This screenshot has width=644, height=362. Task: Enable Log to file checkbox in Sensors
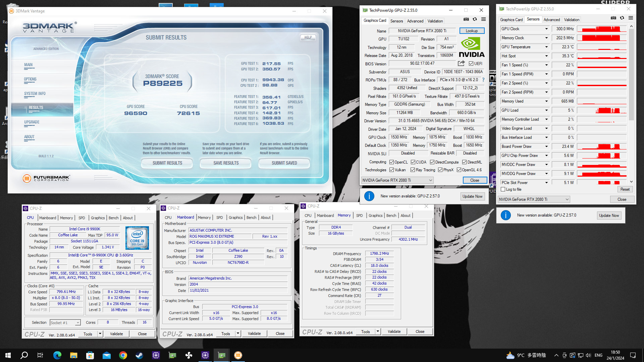coord(503,189)
